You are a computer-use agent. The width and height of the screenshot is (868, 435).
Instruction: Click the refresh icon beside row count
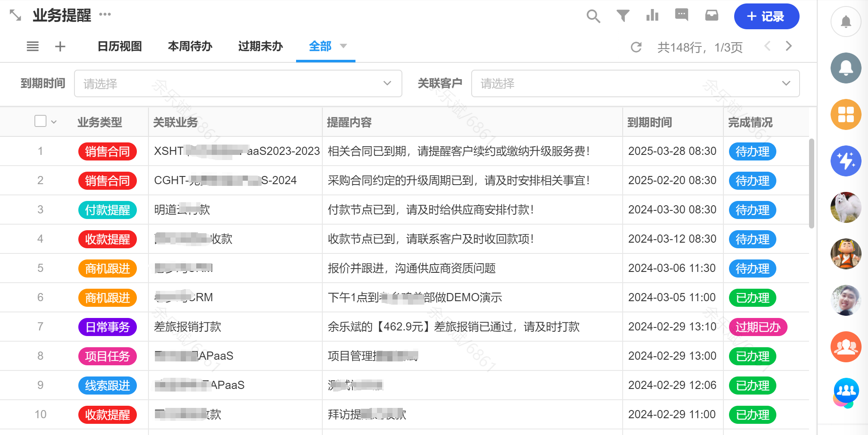point(636,47)
